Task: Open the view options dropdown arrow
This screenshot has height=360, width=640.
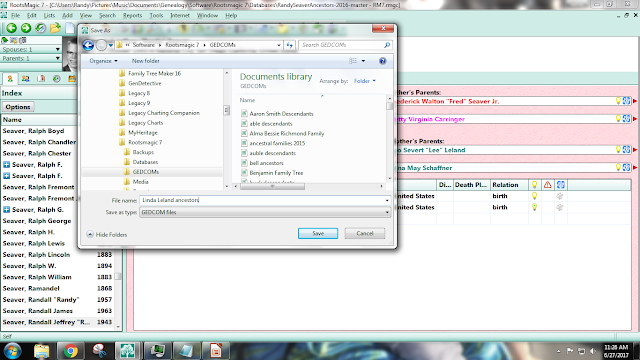Action: coord(363,61)
